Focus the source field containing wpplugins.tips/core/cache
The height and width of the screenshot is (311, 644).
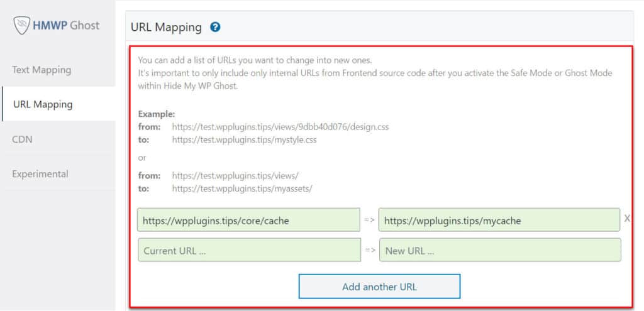[x=248, y=221]
